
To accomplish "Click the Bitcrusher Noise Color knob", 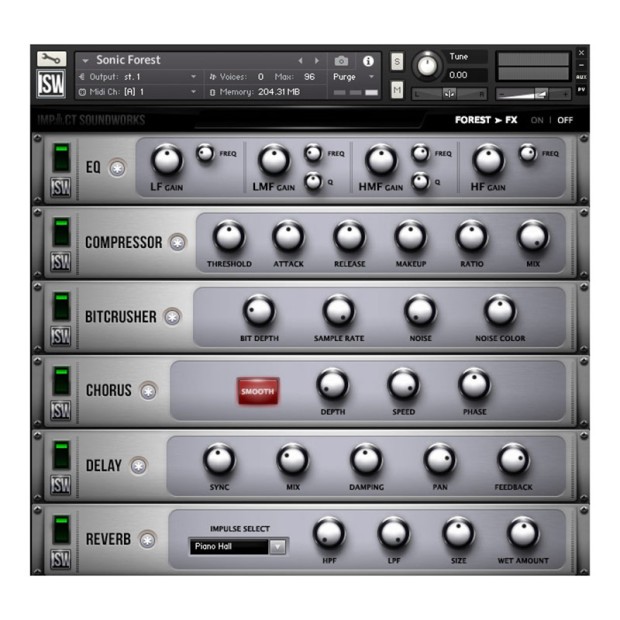I will pyautogui.click(x=500, y=311).
